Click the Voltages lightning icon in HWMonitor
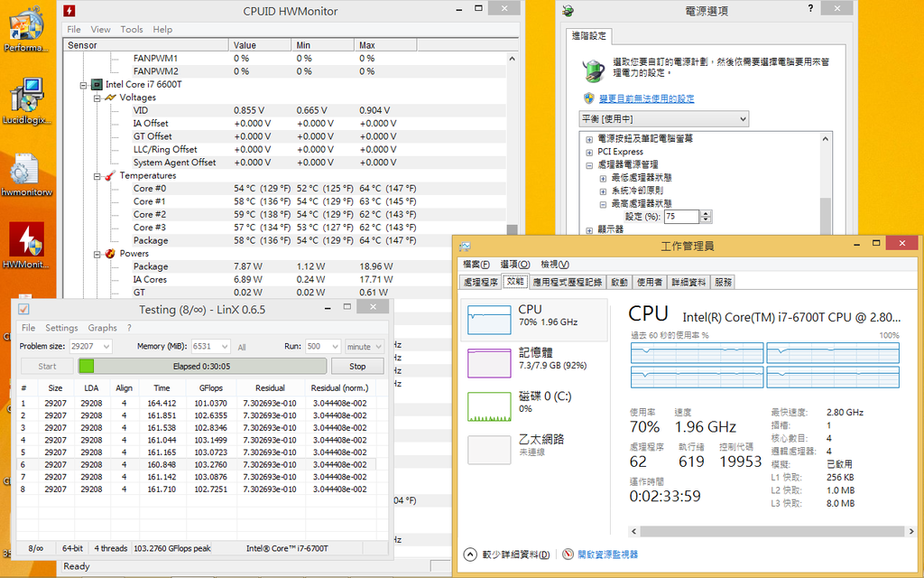Screen dimensions: 924x578 (110, 98)
